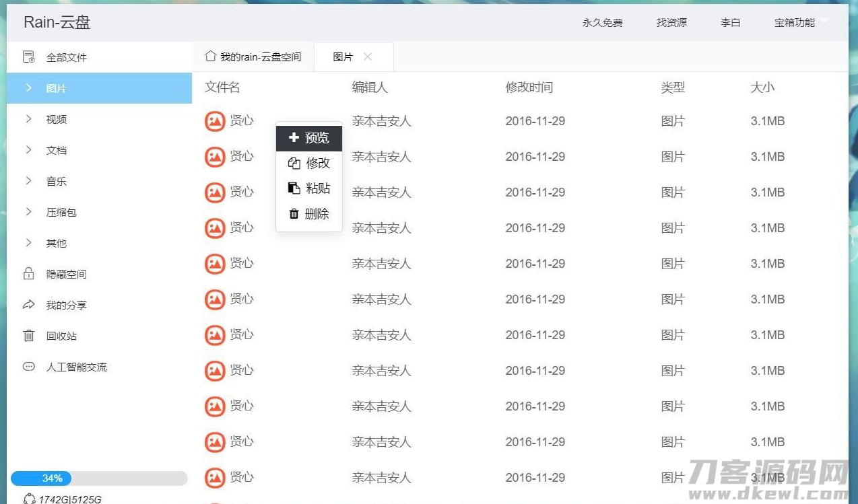Choose 预览 from the context menu
This screenshot has width=858, height=504.
(309, 137)
